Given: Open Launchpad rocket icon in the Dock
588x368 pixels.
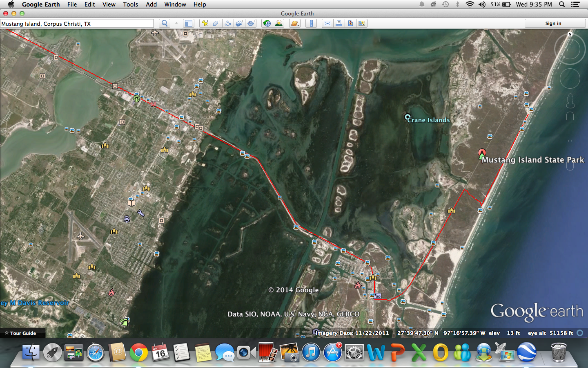Looking at the screenshot, I should [x=52, y=352].
